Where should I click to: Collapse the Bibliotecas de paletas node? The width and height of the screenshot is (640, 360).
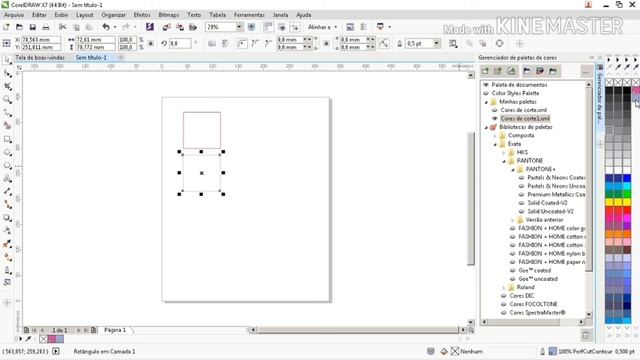[487, 127]
